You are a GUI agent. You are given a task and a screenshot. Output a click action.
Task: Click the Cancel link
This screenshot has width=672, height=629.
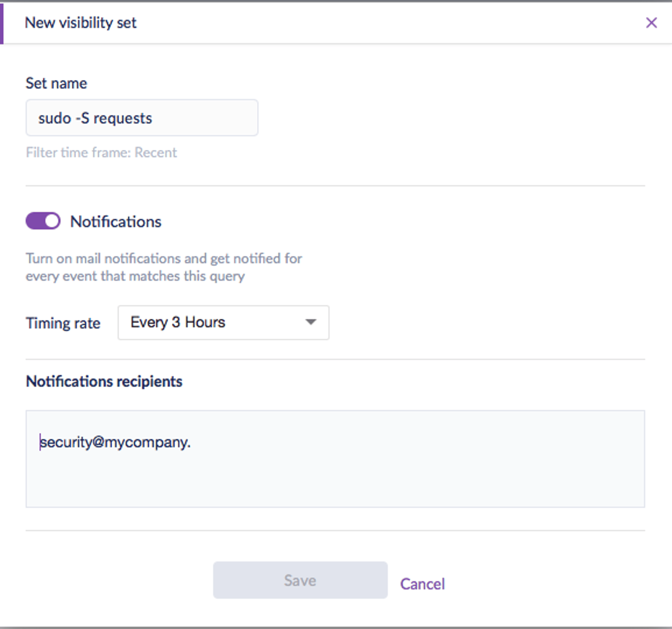click(x=423, y=584)
